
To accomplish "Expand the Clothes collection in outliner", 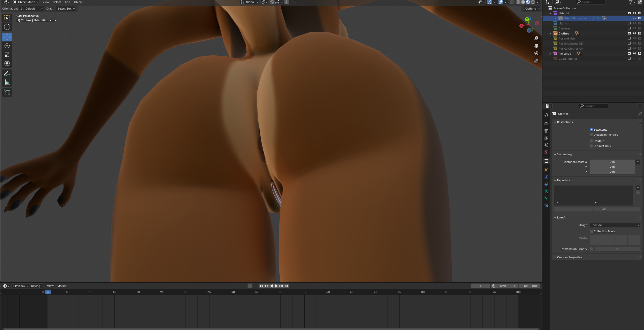I will click(550, 33).
